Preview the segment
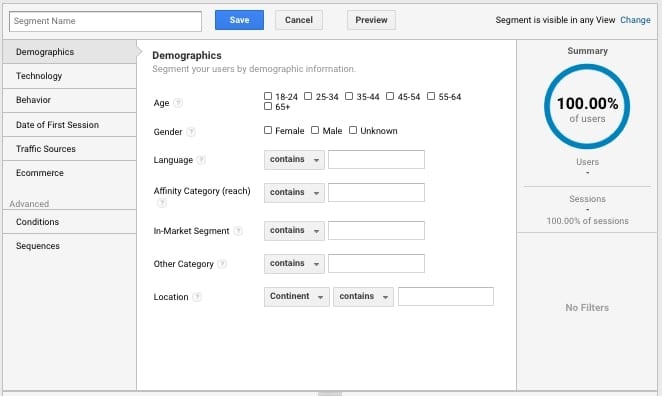This screenshot has height=396, width=662. [x=371, y=20]
